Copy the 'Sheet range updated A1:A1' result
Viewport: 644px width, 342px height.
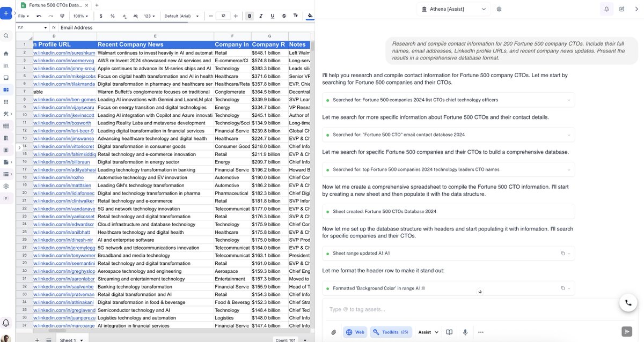[x=563, y=253]
